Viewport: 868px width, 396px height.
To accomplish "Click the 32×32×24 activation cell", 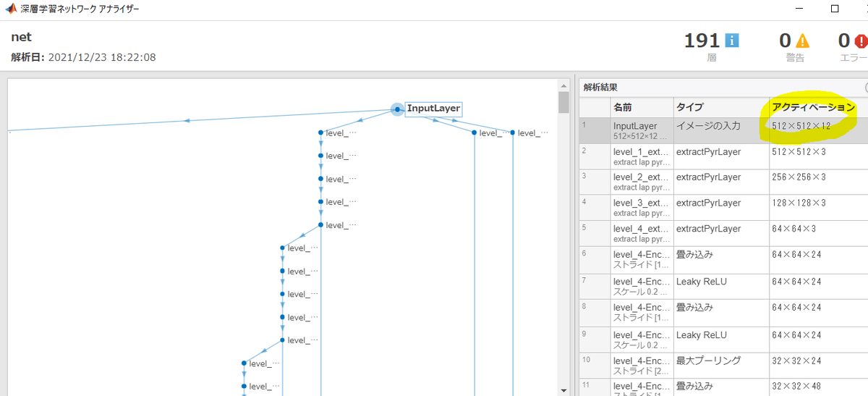I will 818,365.
